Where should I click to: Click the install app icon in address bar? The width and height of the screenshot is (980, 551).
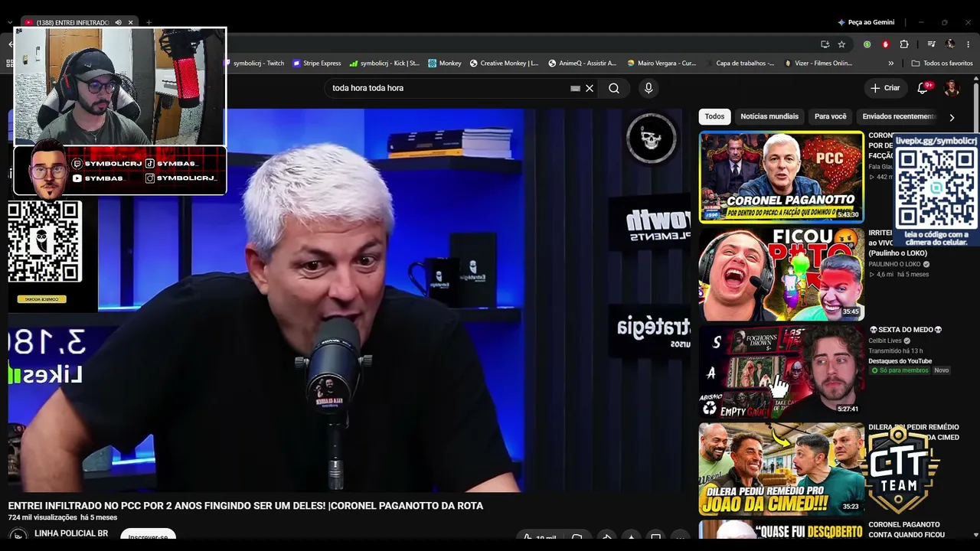click(825, 44)
